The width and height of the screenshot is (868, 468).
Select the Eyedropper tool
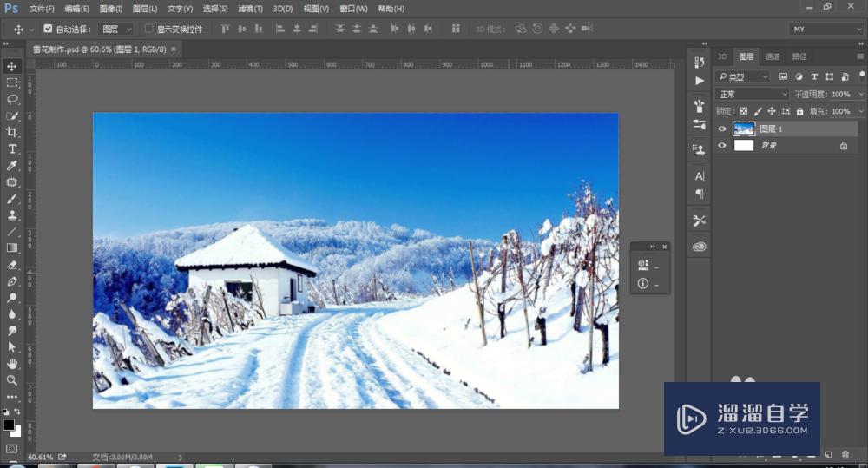pos(11,166)
